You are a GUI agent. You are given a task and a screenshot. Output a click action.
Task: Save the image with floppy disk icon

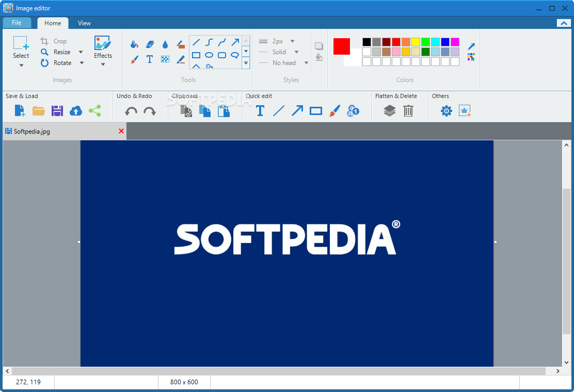click(x=57, y=110)
